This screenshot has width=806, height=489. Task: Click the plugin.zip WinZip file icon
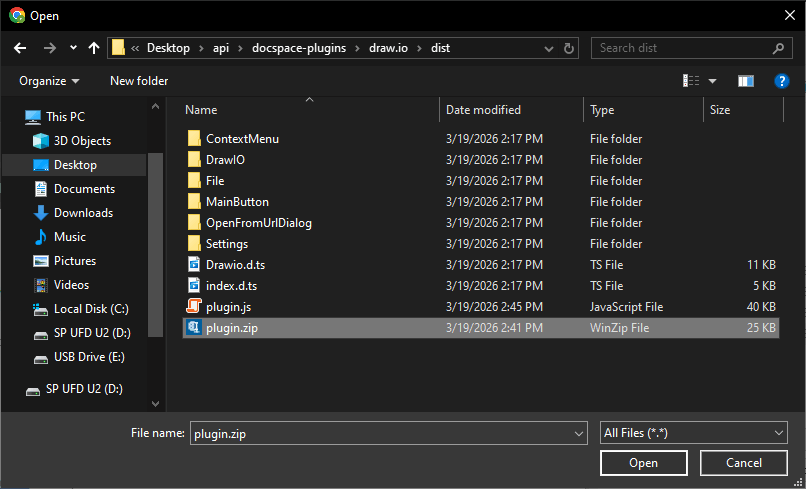(194, 328)
